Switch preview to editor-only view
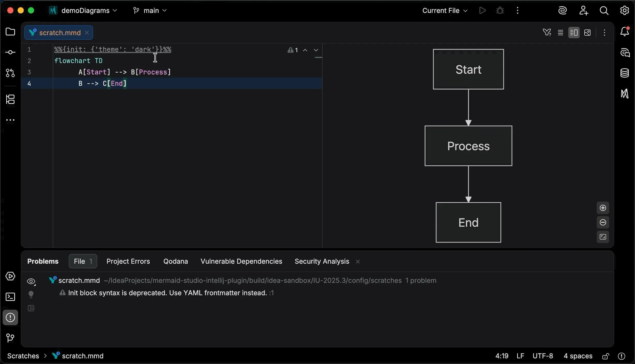This screenshot has height=364, width=635. click(x=560, y=32)
